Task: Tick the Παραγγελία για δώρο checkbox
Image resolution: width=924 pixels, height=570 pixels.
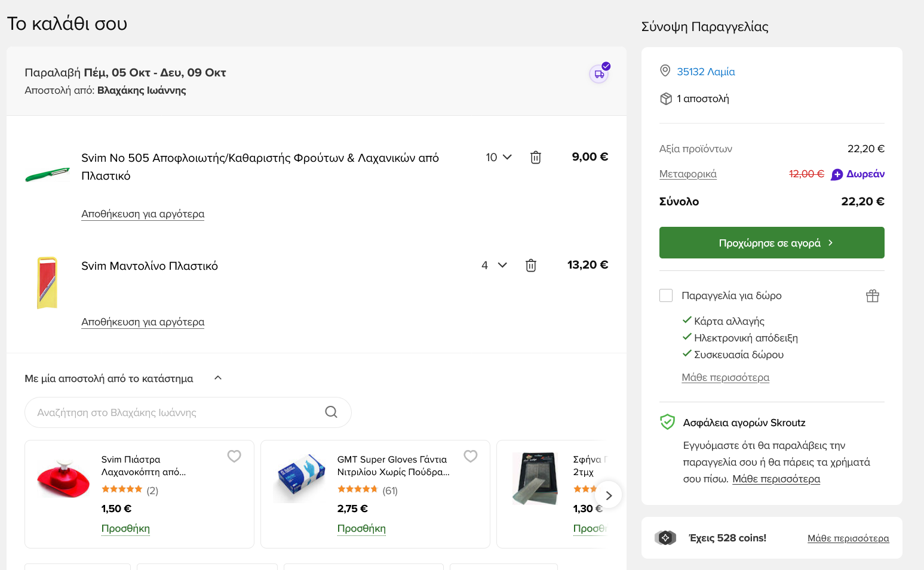Action: pos(666,295)
